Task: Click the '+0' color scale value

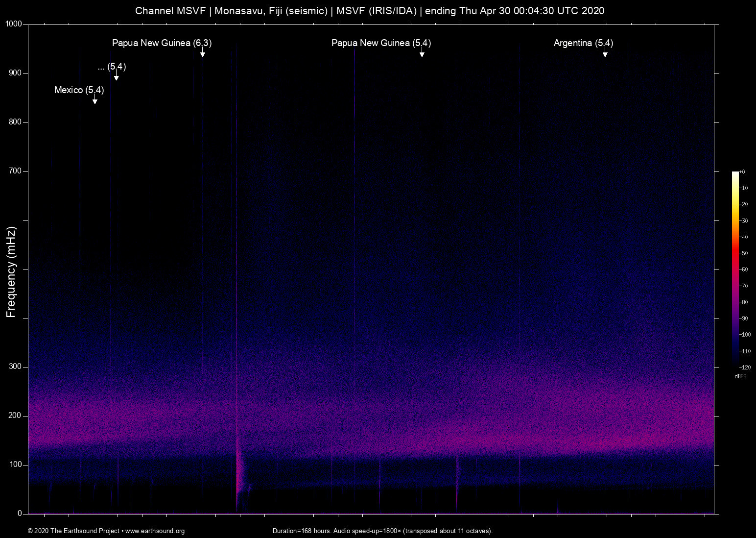Action: 742,172
